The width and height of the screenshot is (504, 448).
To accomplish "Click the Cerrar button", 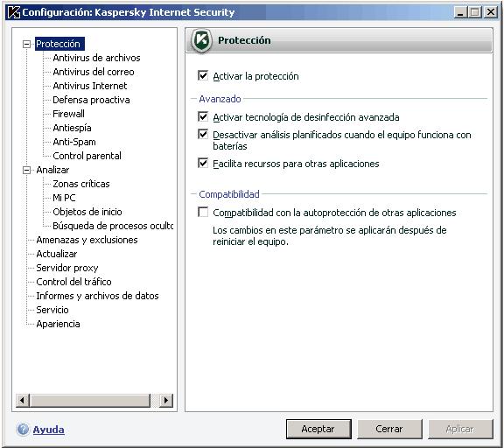I will [389, 429].
